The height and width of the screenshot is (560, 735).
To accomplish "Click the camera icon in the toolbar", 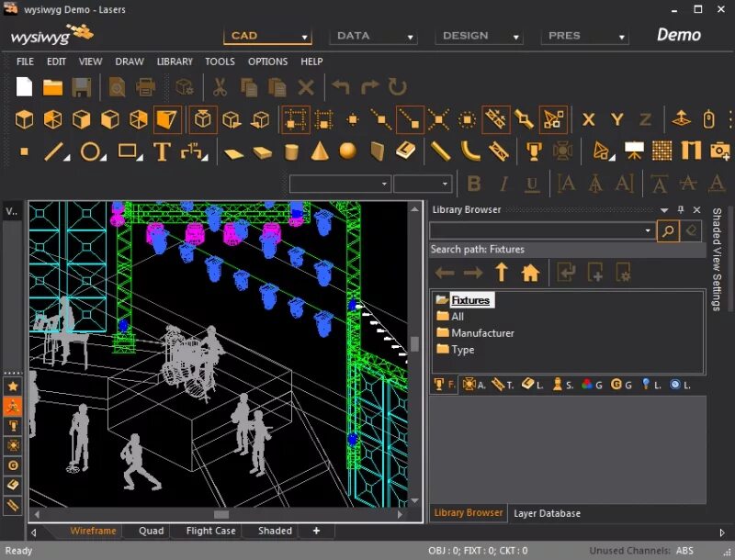I will pos(720,151).
